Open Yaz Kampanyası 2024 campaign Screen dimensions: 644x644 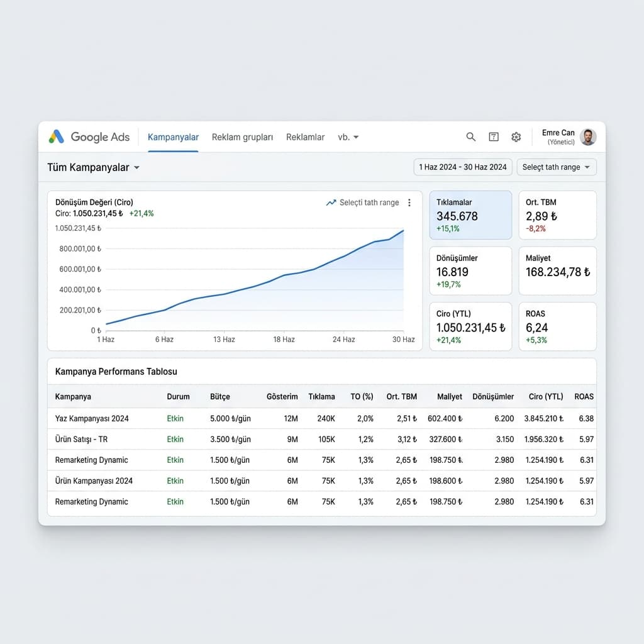[x=92, y=418]
